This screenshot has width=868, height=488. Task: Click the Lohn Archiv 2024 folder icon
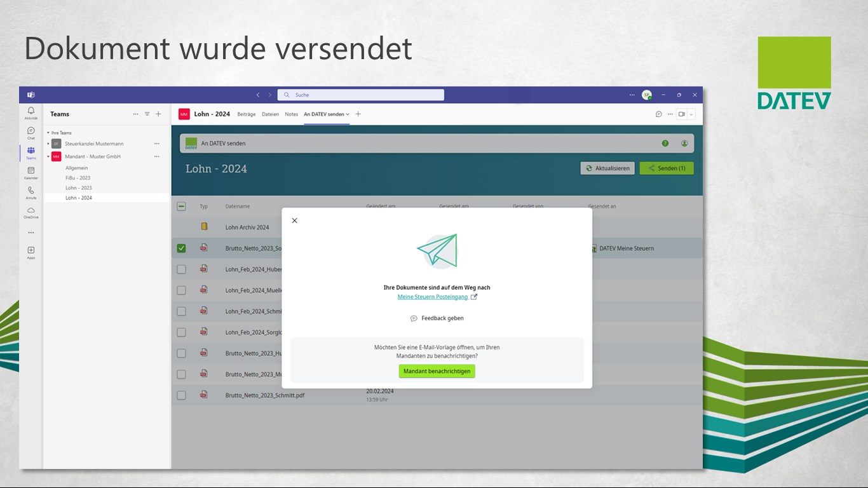pyautogui.click(x=204, y=226)
